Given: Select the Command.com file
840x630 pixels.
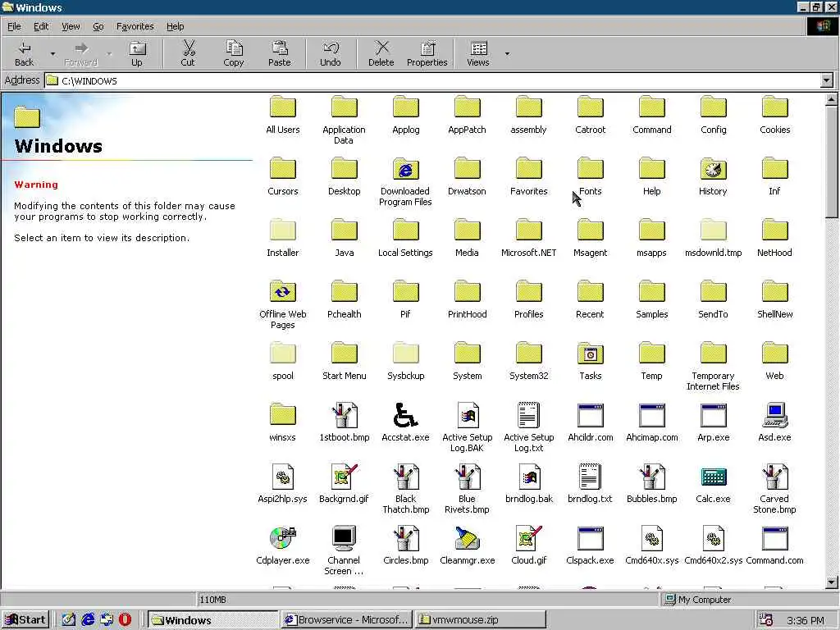Looking at the screenshot, I should point(774,546).
